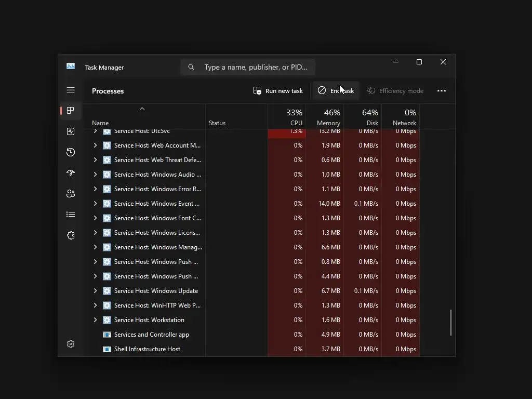Select the Shell Infrastructure Host row

point(252,349)
